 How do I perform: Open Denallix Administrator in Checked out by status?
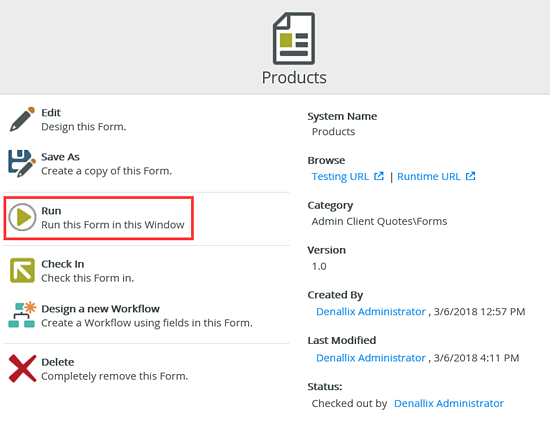tap(449, 403)
